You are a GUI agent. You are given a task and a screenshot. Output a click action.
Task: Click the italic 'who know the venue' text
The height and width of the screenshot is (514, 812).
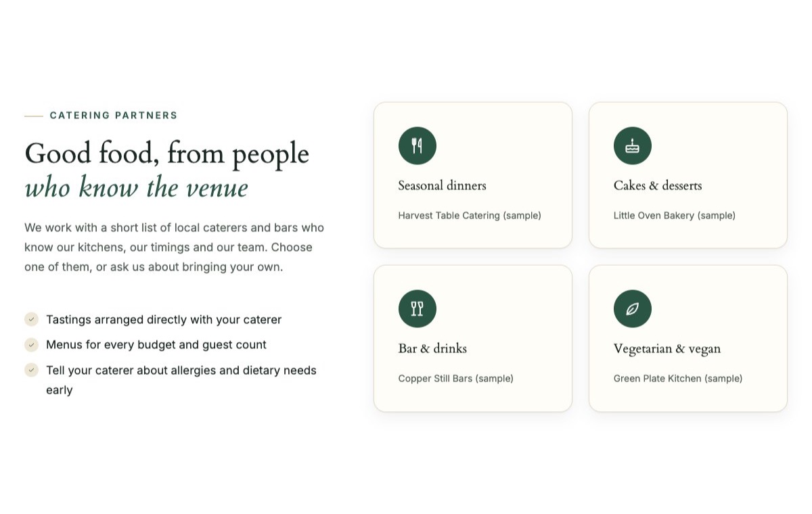point(137,187)
